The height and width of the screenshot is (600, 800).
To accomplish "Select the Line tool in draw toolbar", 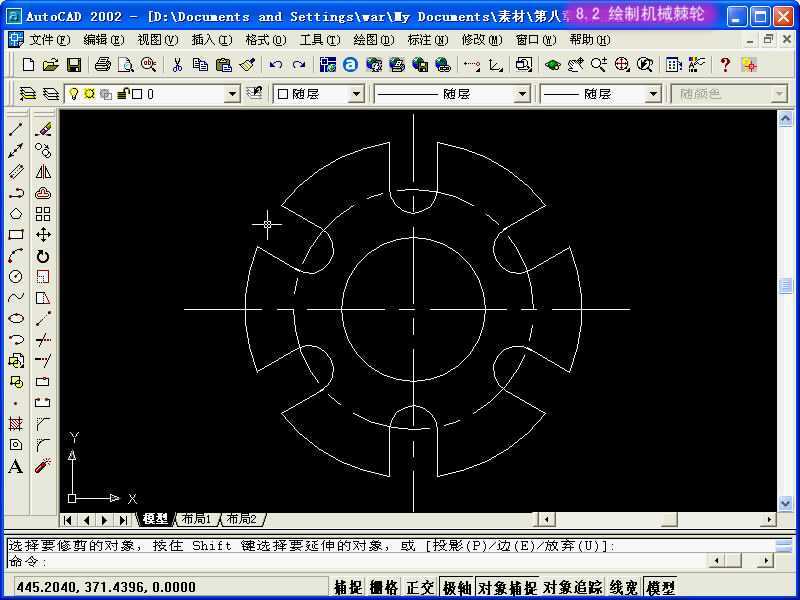I will coord(16,130).
